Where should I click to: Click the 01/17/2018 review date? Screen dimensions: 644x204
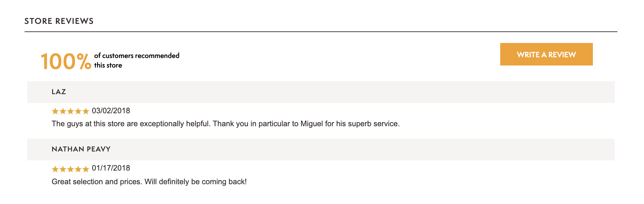point(111,168)
